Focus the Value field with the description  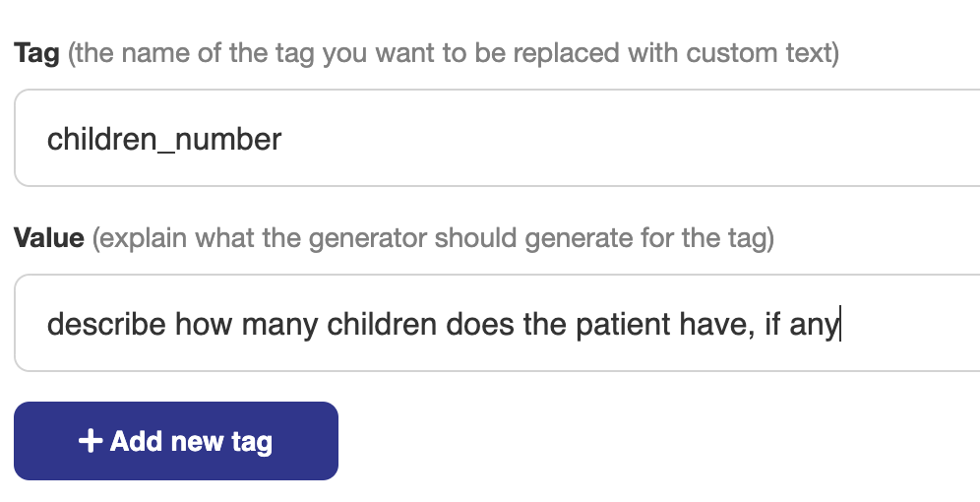(497, 323)
